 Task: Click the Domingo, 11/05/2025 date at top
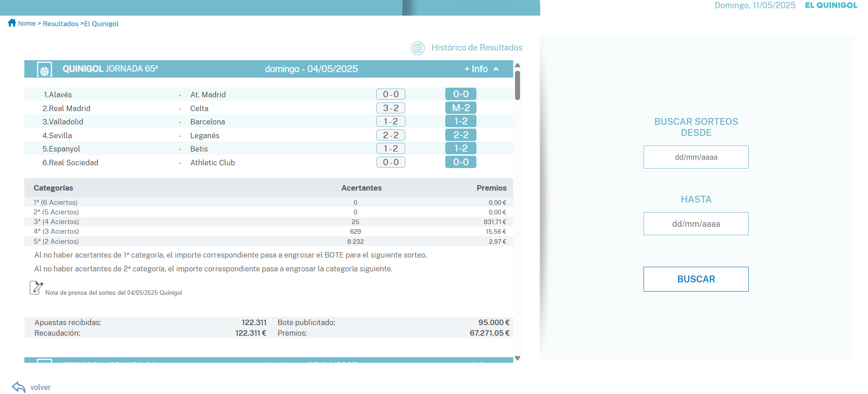(x=755, y=6)
